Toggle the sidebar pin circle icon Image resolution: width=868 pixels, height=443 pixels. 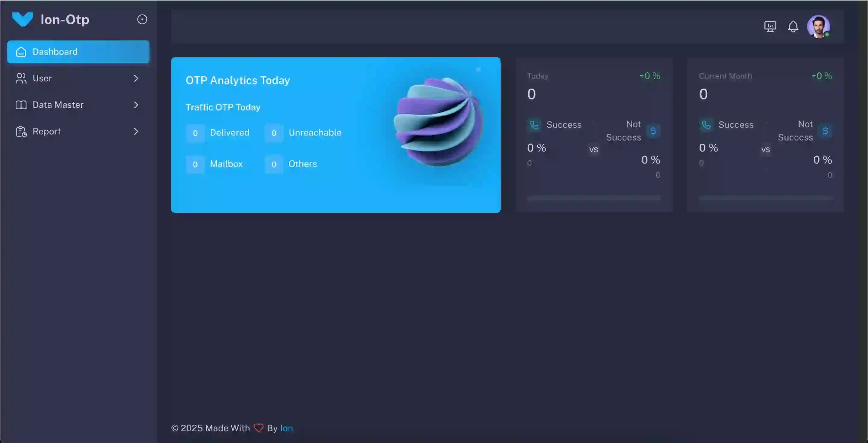pos(142,19)
